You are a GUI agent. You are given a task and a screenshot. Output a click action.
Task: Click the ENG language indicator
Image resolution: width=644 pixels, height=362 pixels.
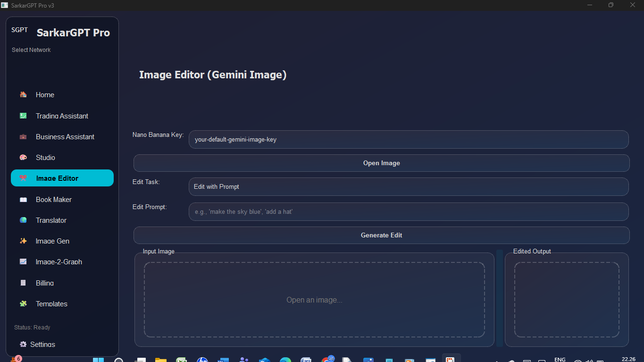[560, 360]
